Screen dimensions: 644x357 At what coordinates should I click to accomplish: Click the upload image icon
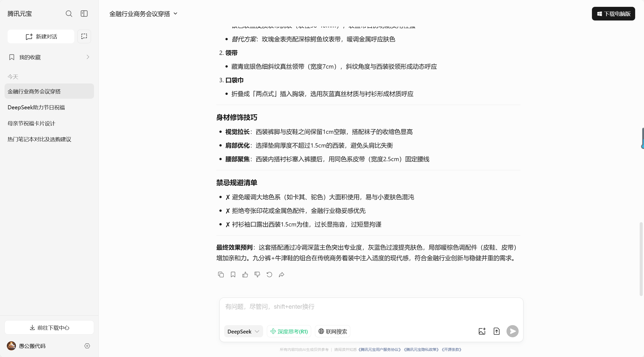click(482, 331)
